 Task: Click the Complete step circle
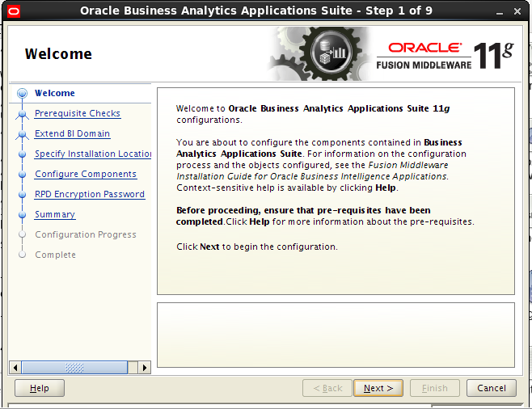coord(23,255)
